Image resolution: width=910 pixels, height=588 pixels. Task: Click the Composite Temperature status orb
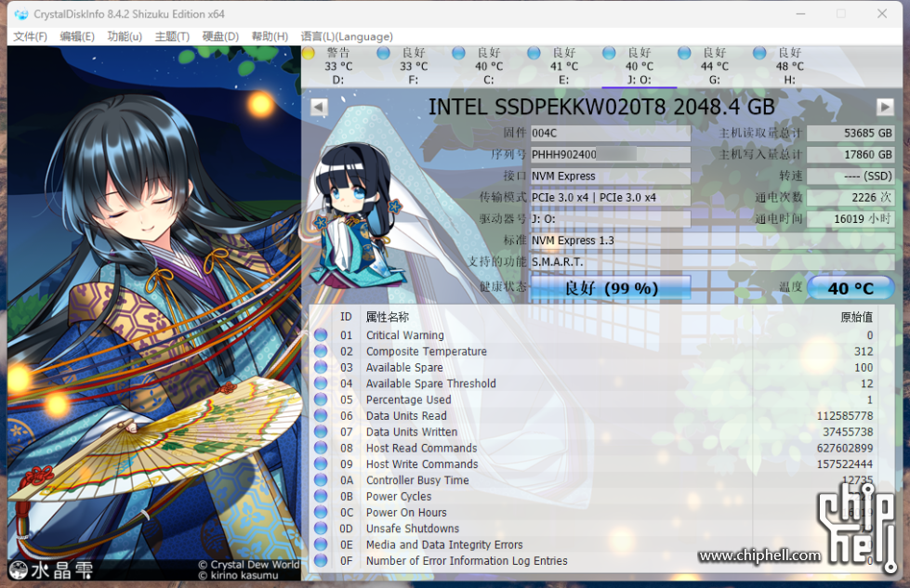[321, 351]
